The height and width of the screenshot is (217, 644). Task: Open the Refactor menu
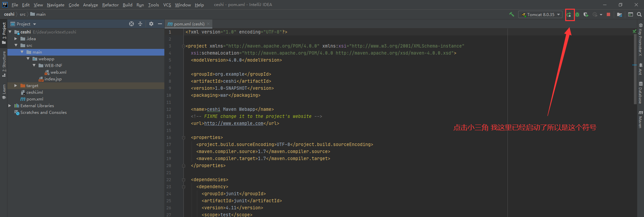(x=110, y=5)
